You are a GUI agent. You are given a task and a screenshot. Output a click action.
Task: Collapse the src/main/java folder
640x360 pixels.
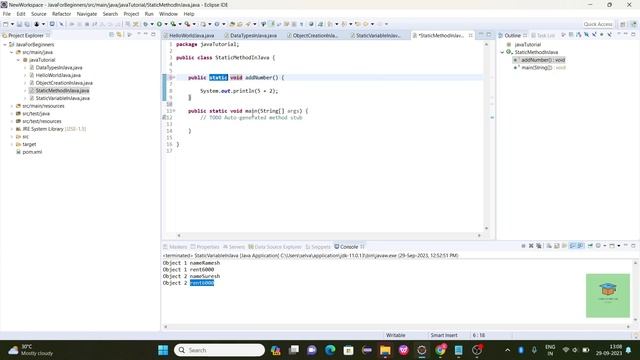coord(11,52)
